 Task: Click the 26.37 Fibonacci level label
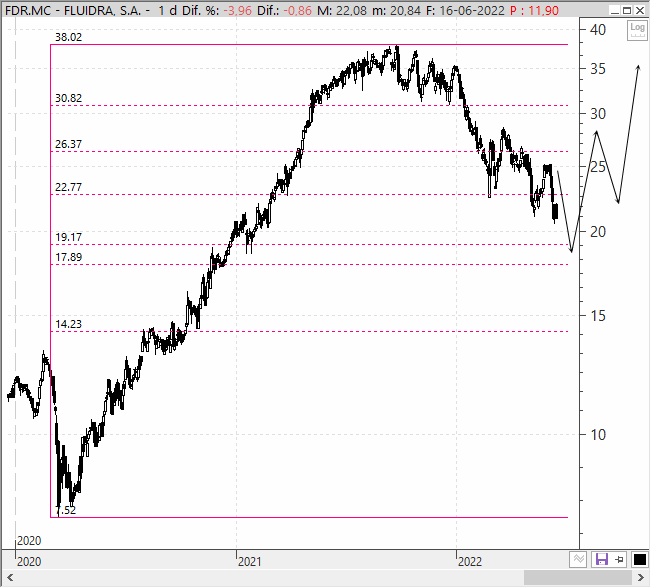tap(69, 145)
